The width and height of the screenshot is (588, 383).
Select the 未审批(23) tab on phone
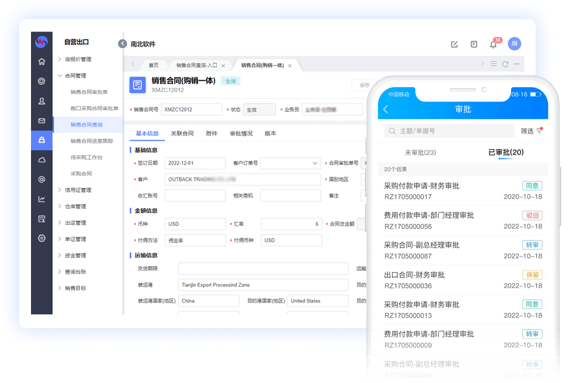420,152
